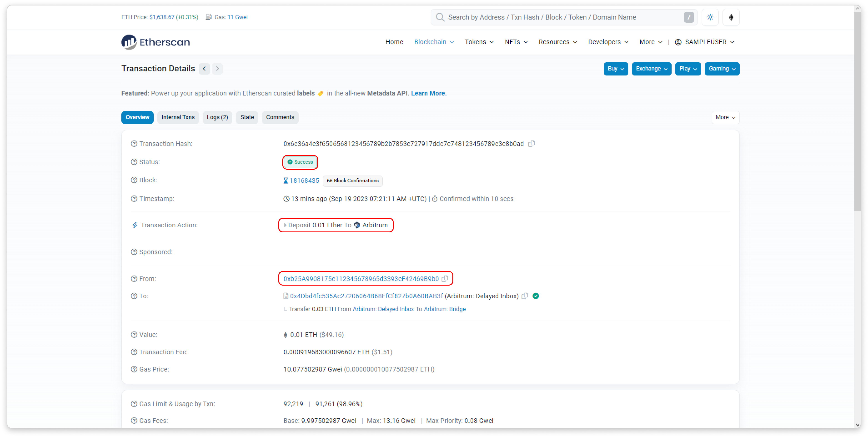
Task: Copy the transaction hash with copy icon
Action: (531, 144)
